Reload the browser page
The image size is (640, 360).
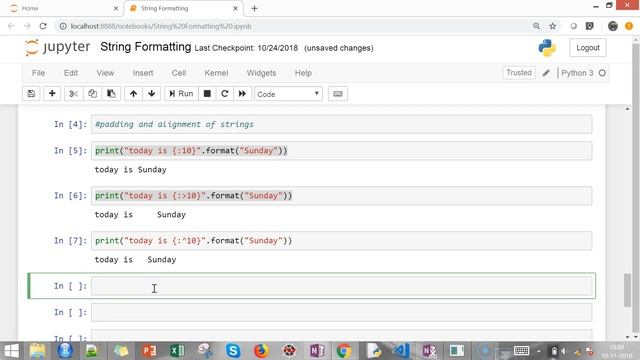(x=43, y=26)
